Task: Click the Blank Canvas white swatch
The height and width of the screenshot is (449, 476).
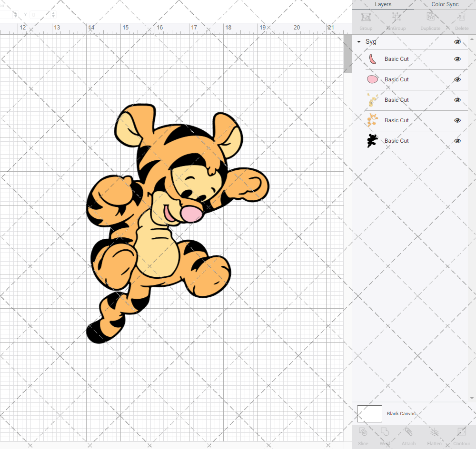Action: click(369, 414)
